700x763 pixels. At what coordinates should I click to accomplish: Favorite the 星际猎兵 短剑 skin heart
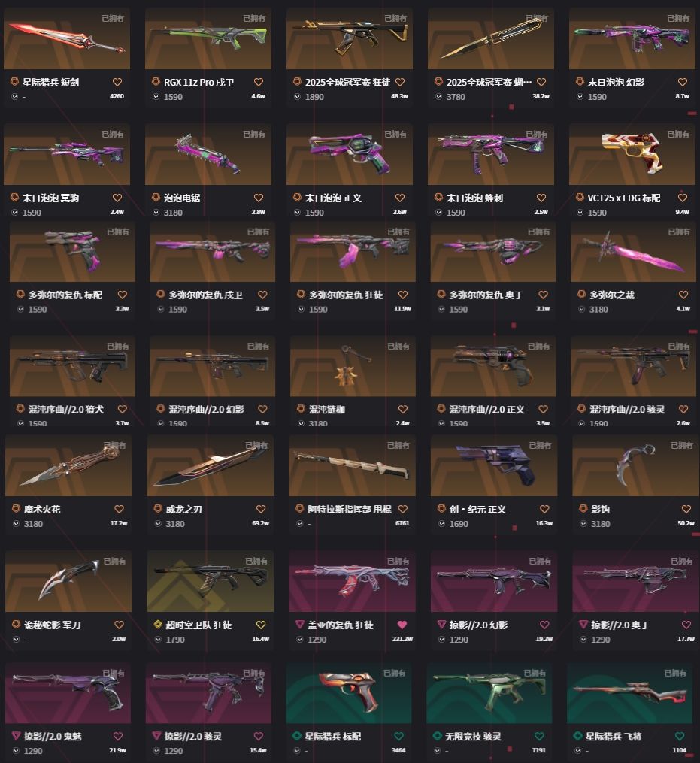[x=117, y=82]
